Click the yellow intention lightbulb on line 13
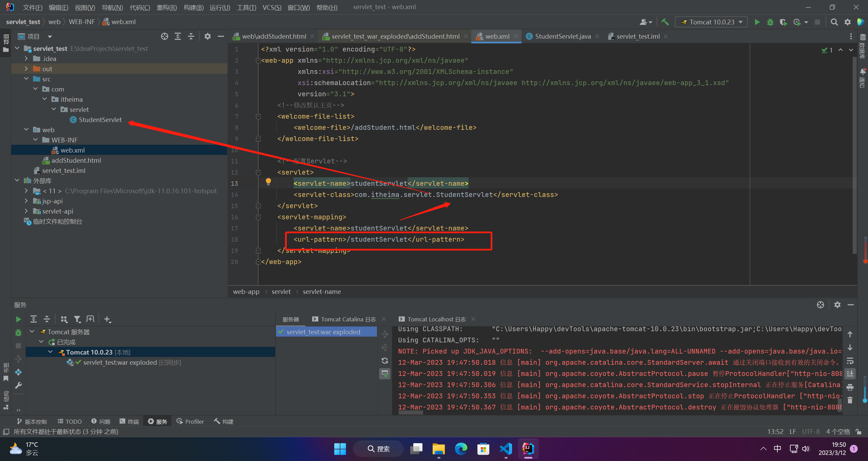Screen dimensions: 868x461 pyautogui.click(x=268, y=182)
